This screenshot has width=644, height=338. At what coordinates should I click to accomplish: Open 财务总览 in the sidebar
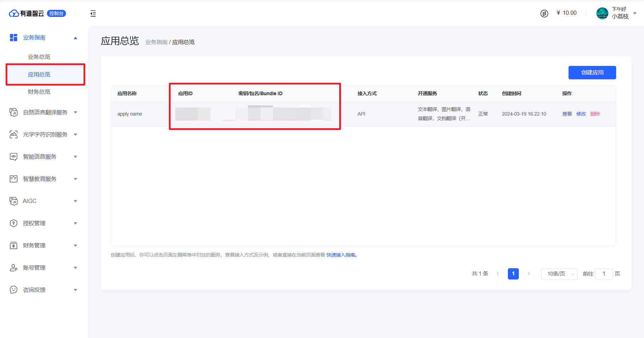39,92
